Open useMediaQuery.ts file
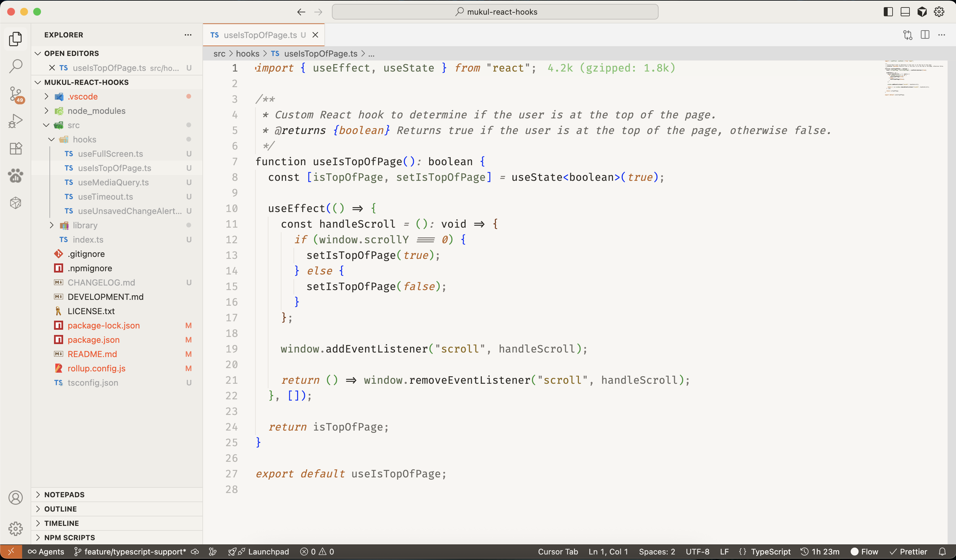 click(x=116, y=182)
